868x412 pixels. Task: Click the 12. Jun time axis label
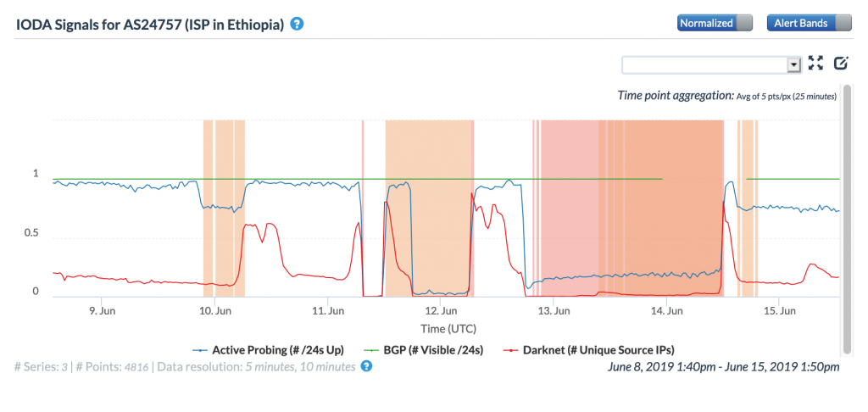pos(442,311)
